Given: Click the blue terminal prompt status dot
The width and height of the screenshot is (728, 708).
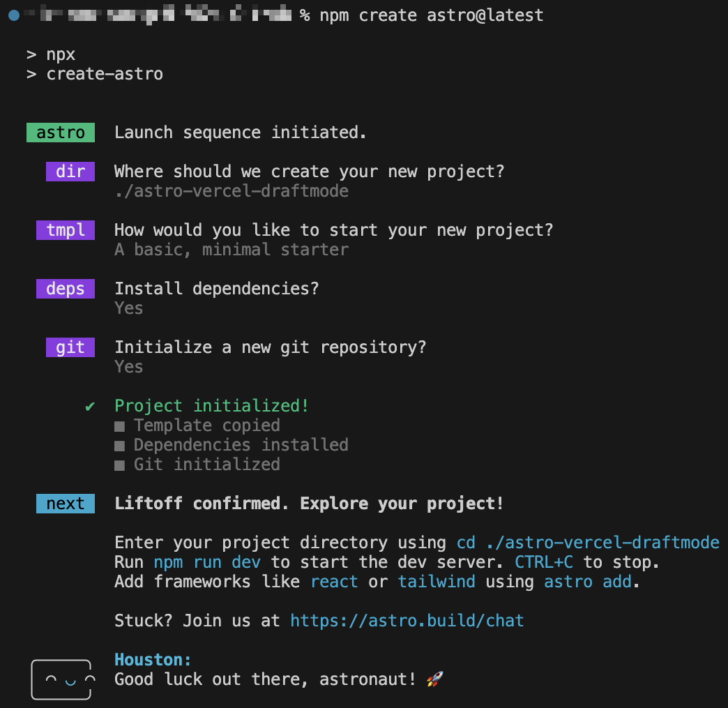Looking at the screenshot, I should 14,15.
